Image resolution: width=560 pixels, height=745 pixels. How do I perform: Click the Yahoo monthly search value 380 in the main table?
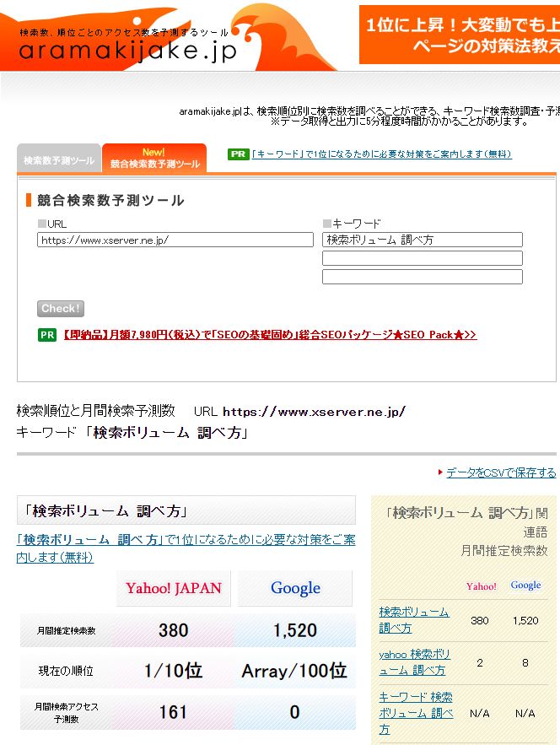[x=174, y=630]
